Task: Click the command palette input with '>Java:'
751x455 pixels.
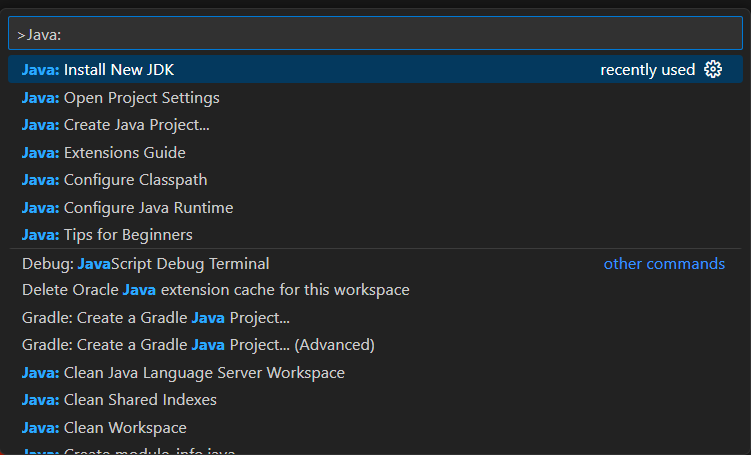Action: [375, 34]
